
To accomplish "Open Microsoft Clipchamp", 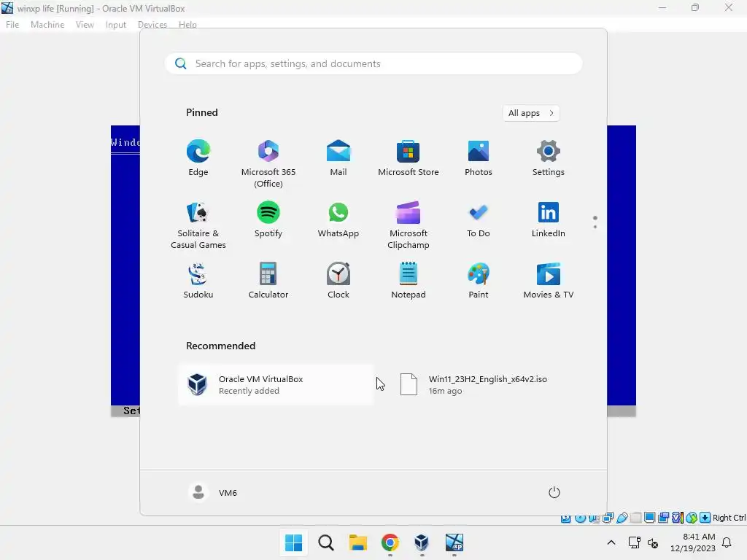I will (409, 225).
